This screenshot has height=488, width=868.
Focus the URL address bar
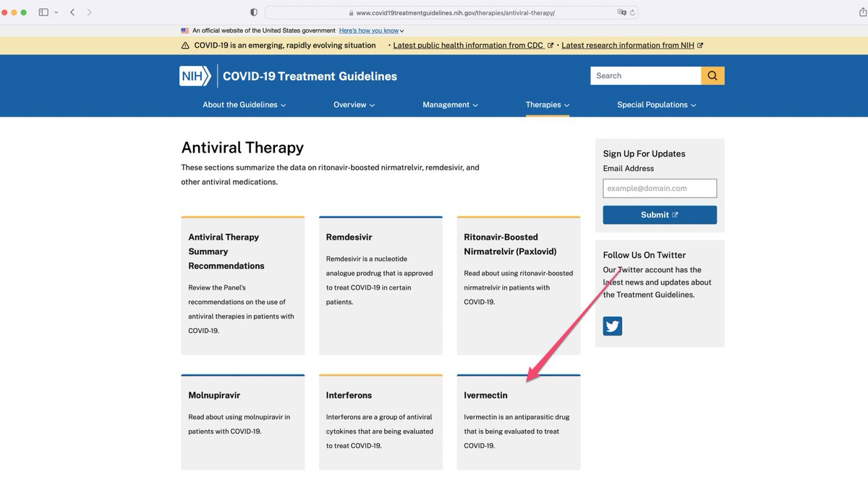pyautogui.click(x=451, y=12)
